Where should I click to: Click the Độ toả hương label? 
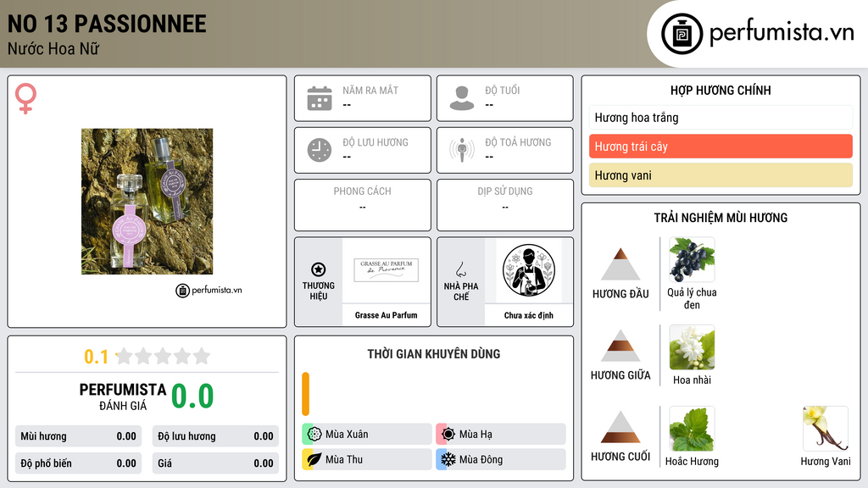point(518,142)
